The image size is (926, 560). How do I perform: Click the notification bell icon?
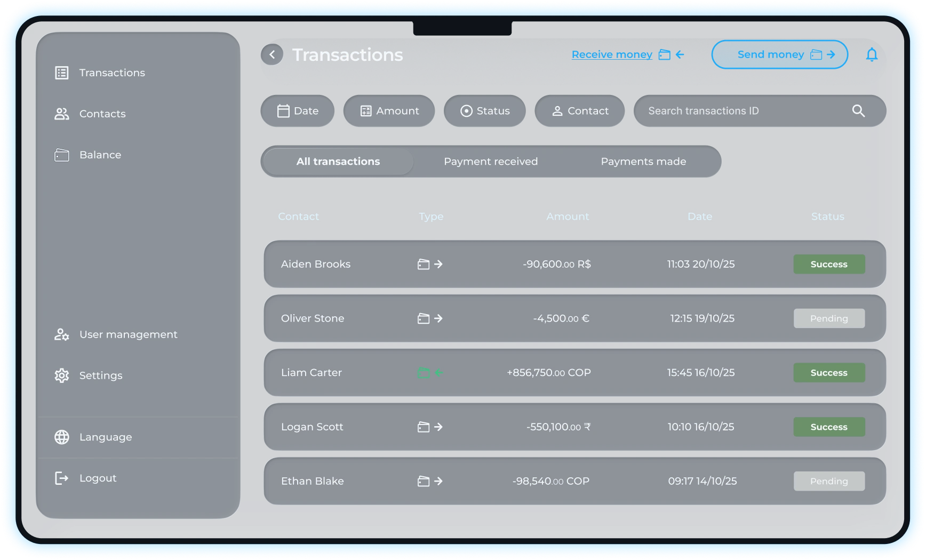tap(872, 54)
